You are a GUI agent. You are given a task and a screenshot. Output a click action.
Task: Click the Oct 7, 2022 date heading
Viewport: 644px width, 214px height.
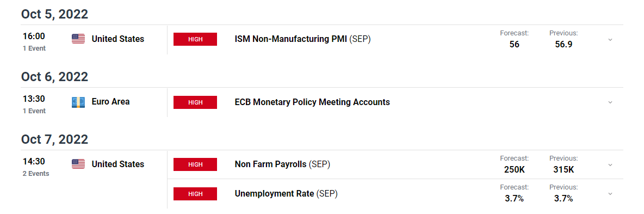click(54, 139)
